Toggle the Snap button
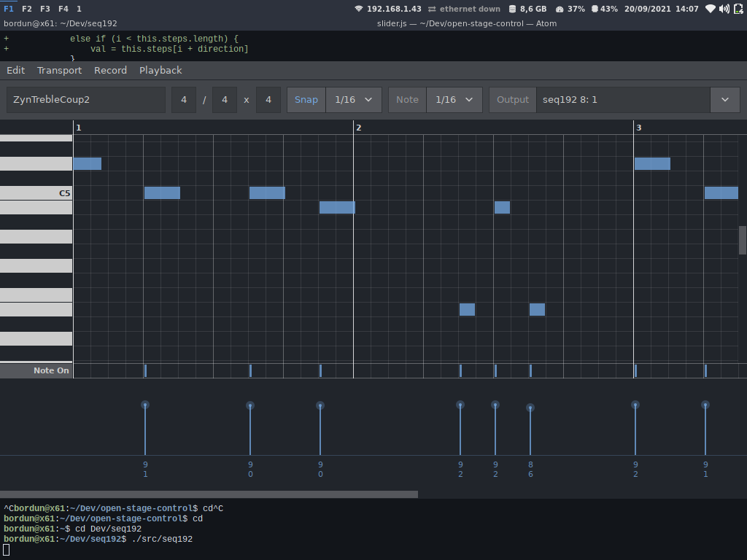Viewport: 747px width, 560px height. click(306, 100)
